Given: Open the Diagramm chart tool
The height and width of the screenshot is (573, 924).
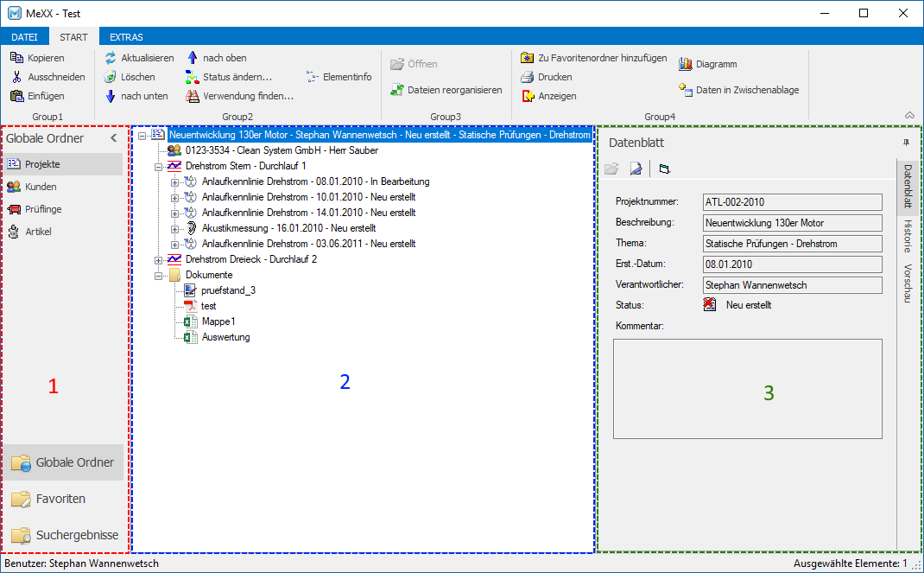Looking at the screenshot, I should click(686, 64).
